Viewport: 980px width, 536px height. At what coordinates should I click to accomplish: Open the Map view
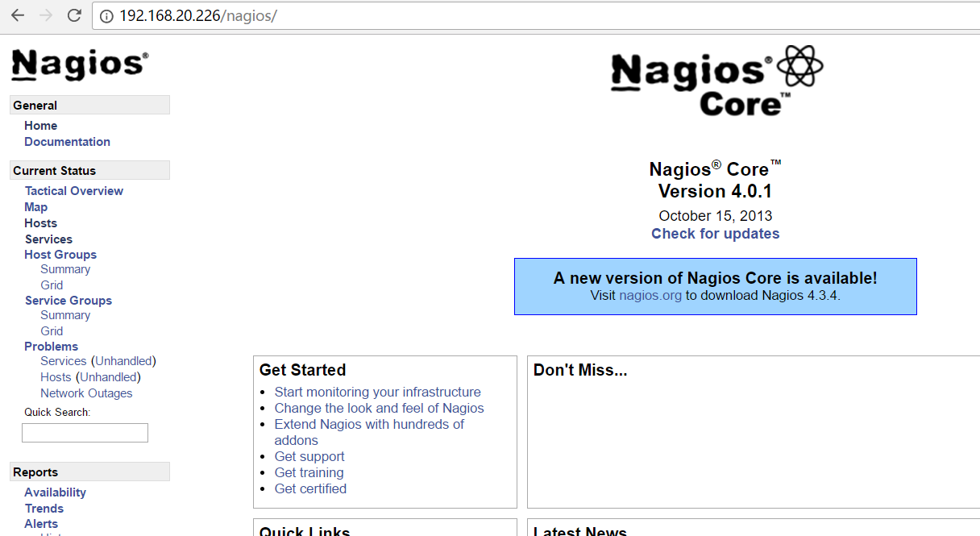pos(36,207)
